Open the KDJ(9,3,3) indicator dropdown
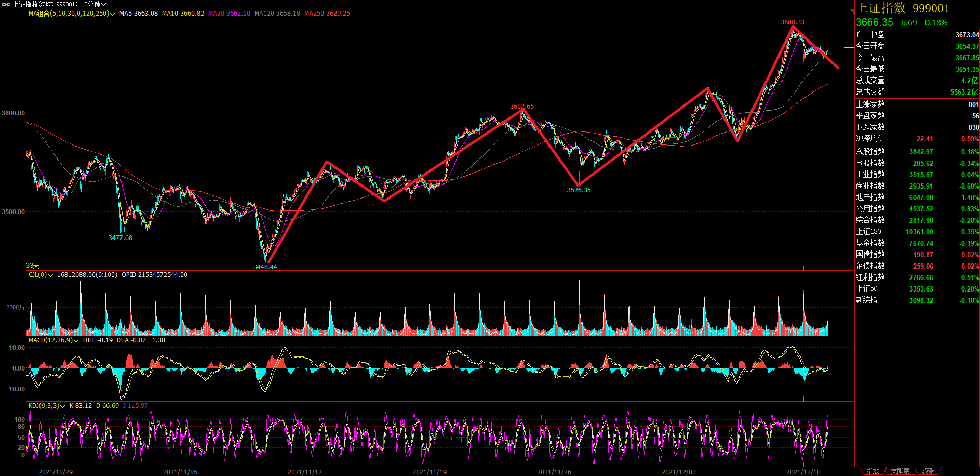This screenshot has width=980, height=476. [63, 406]
